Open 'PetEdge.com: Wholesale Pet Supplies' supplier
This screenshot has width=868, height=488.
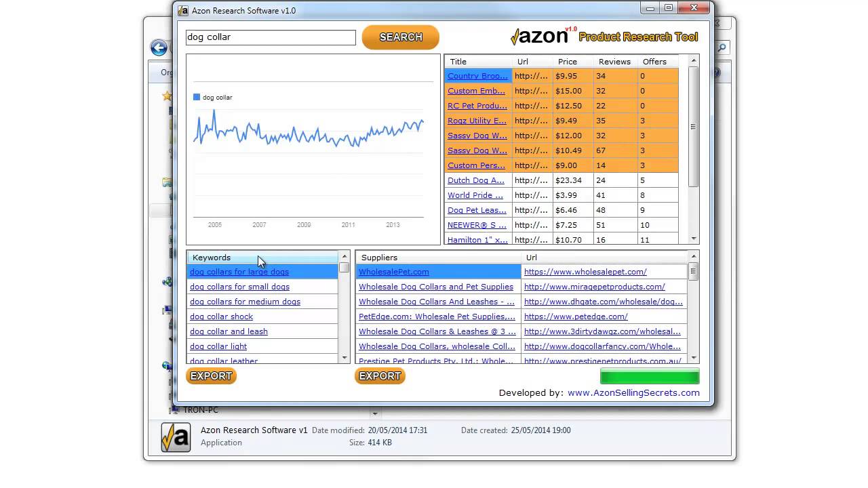[437, 317]
